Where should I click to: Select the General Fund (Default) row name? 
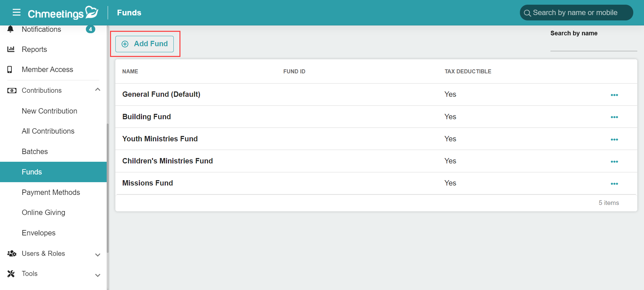[161, 94]
